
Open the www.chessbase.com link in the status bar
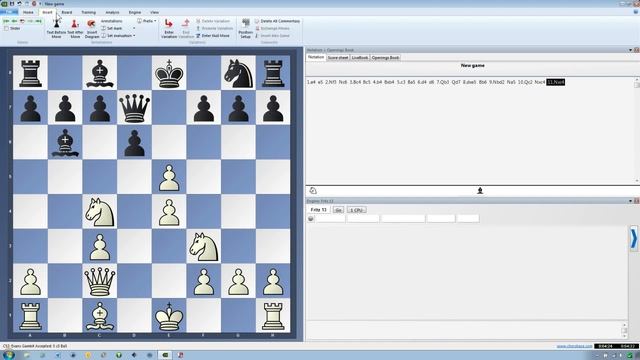coord(574,346)
